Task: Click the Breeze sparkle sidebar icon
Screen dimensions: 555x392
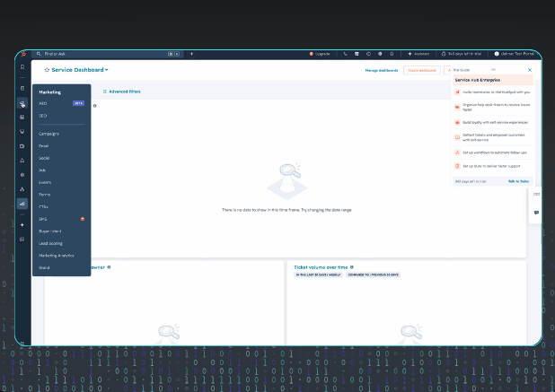Action: click(x=22, y=225)
